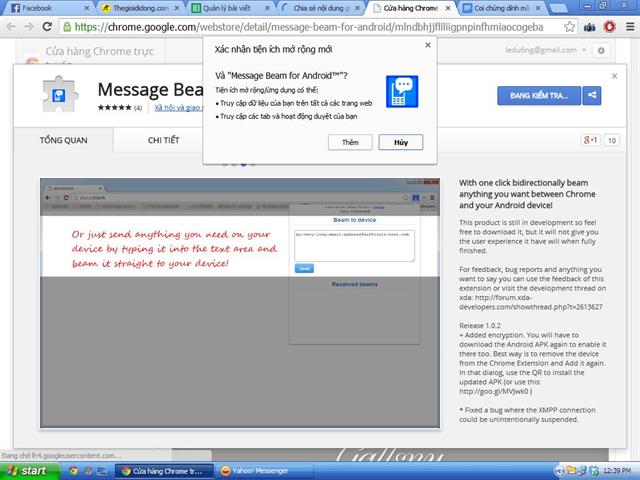Switch to the Chia sẻ nội dung tab
The width and height of the screenshot is (640, 480).
(321, 8)
